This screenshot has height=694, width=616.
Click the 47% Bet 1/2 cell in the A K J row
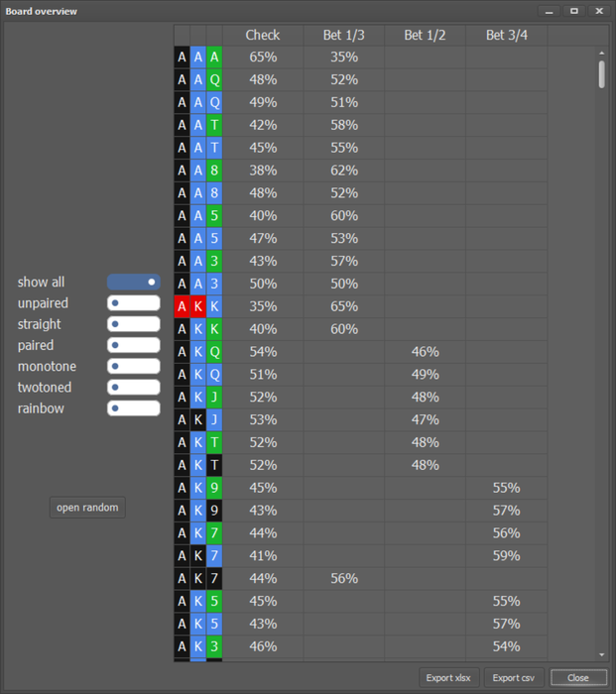pos(426,419)
